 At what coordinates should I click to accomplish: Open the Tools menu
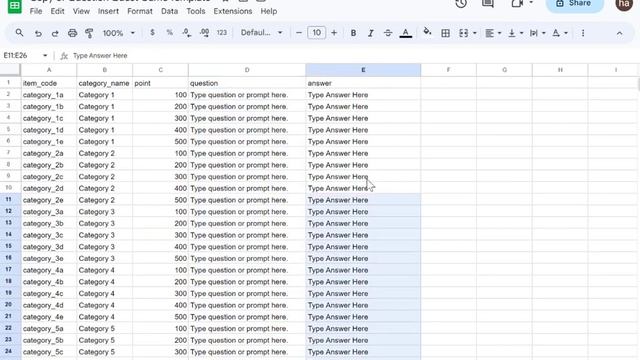[x=196, y=11]
